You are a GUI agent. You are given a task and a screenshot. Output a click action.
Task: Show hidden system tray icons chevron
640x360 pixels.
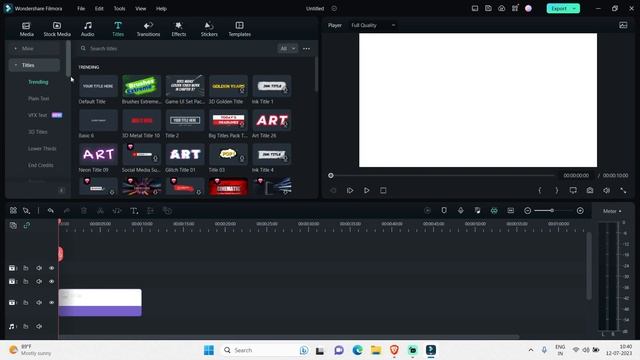(531, 350)
